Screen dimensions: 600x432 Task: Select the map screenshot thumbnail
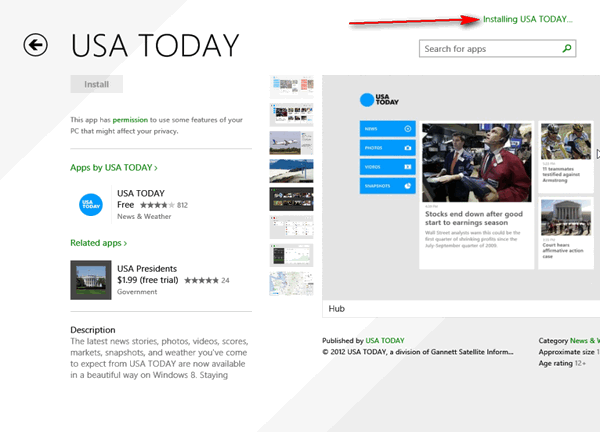[291, 284]
